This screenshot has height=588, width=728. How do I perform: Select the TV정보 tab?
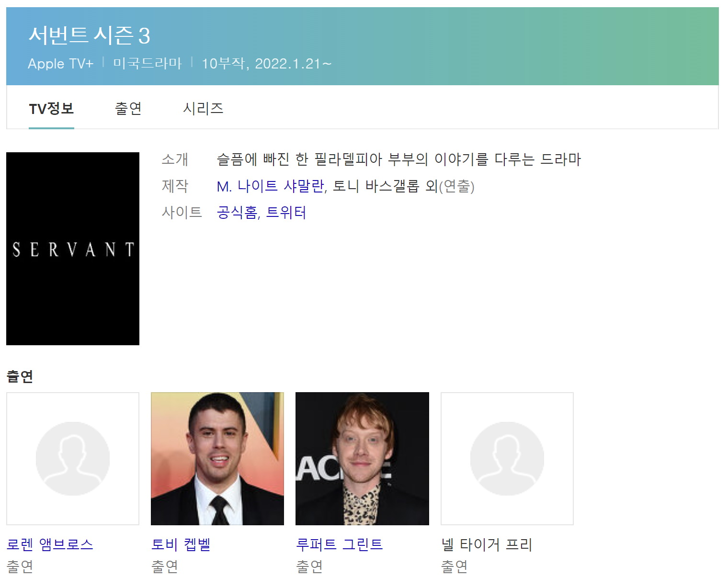(51, 109)
